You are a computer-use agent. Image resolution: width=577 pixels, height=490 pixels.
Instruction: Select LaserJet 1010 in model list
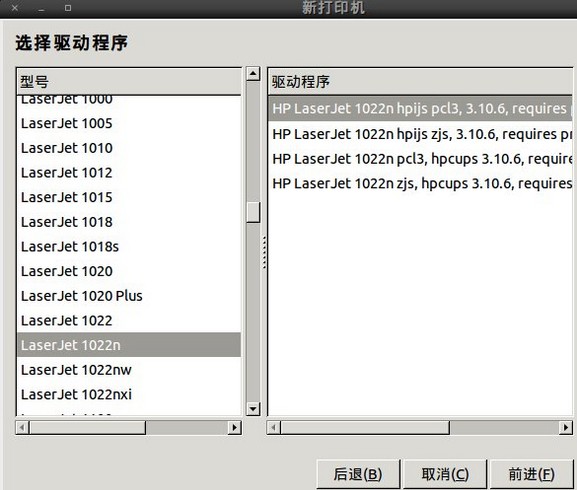tap(129, 148)
